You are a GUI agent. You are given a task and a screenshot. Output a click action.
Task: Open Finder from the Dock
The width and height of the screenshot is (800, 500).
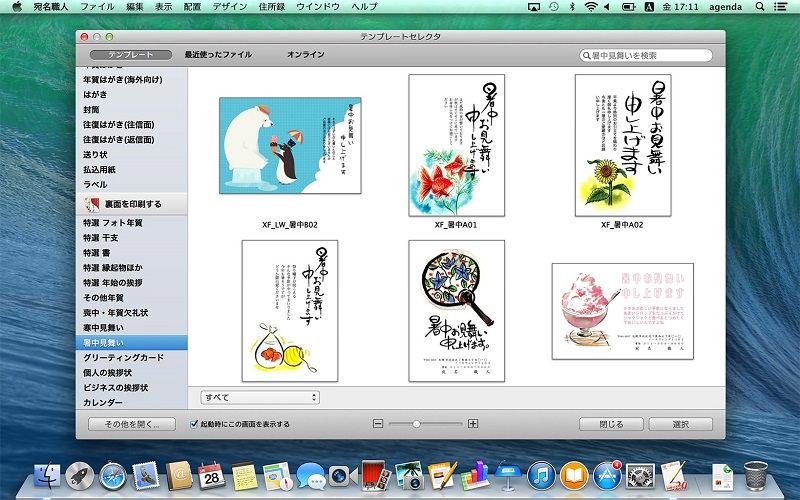click(x=47, y=477)
